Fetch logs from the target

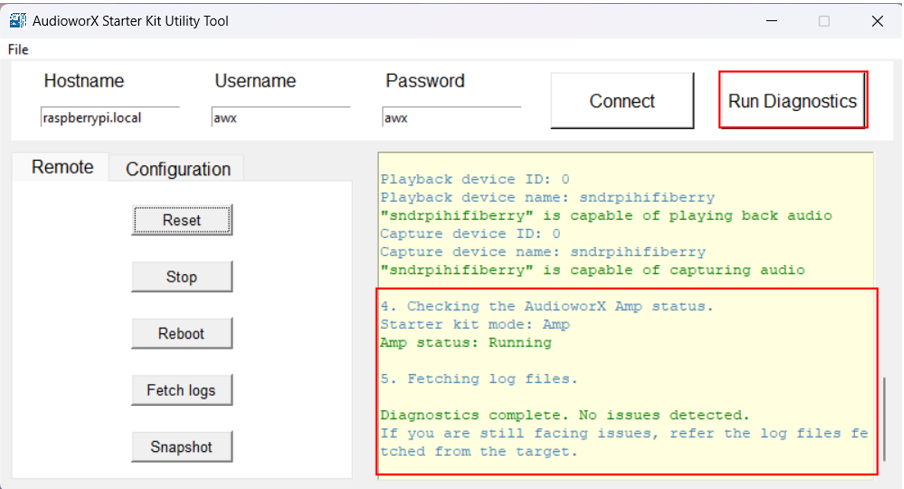pos(182,390)
